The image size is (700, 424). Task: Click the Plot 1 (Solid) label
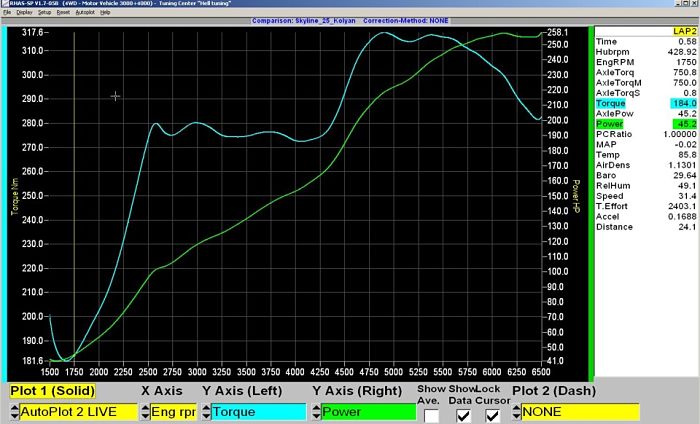tap(53, 391)
